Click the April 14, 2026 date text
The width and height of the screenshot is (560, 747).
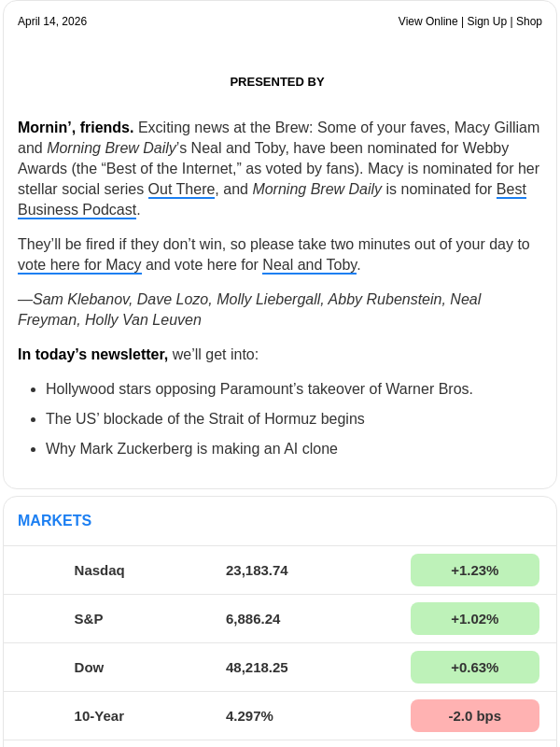pos(52,21)
